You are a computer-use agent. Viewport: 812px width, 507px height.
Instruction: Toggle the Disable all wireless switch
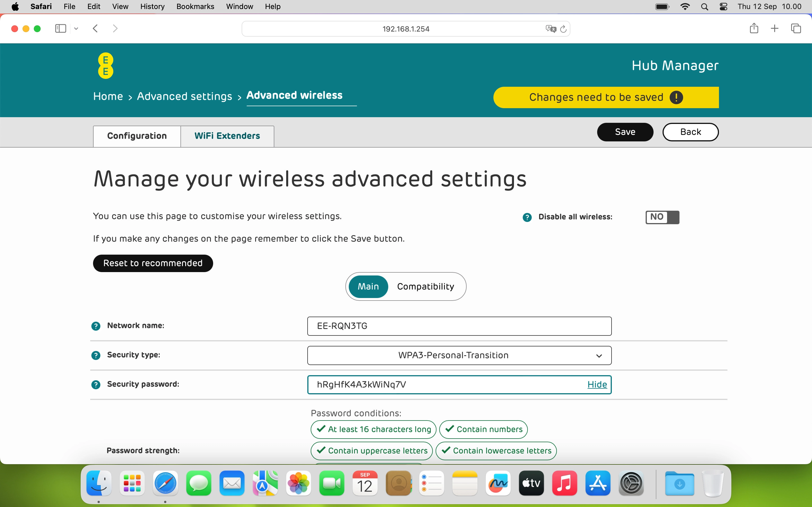click(662, 217)
